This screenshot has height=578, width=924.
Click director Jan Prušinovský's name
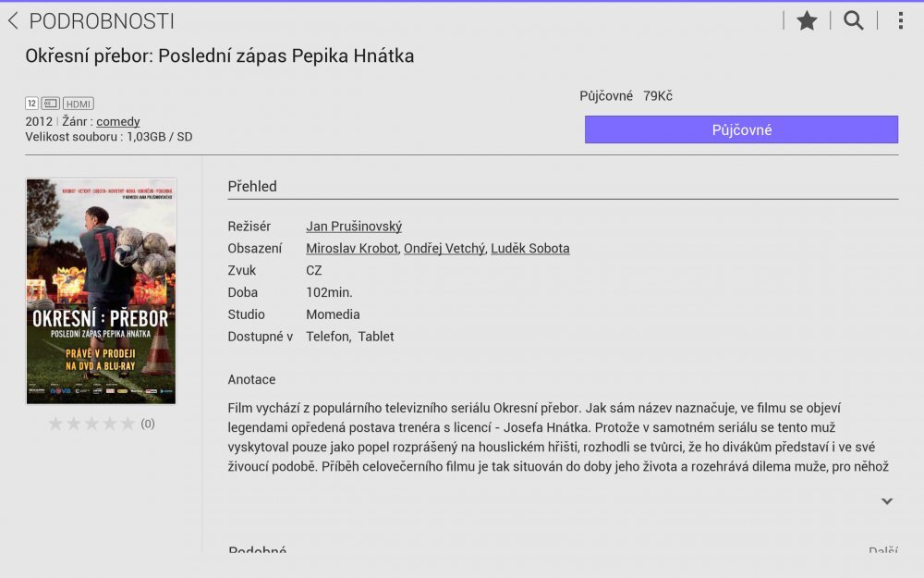356,226
